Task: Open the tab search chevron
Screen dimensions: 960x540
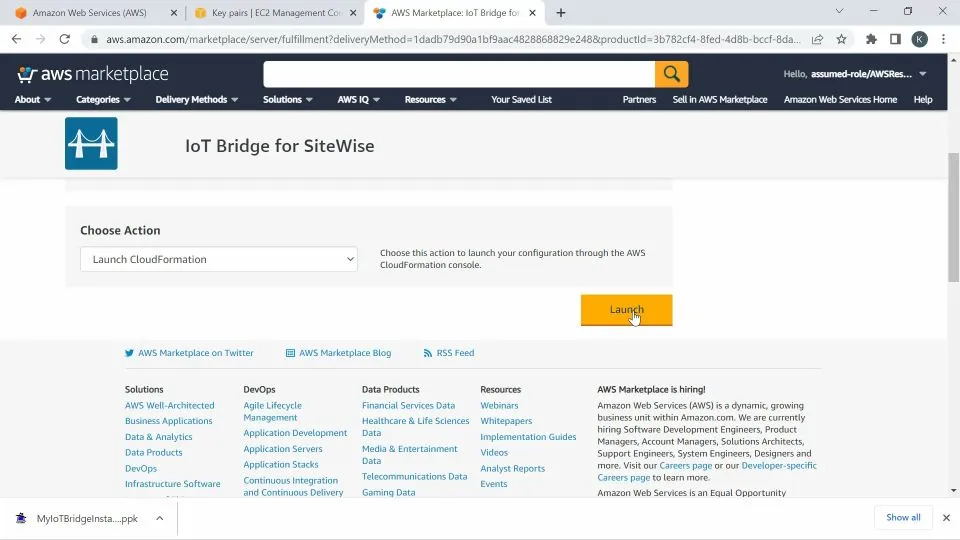Action: point(839,11)
